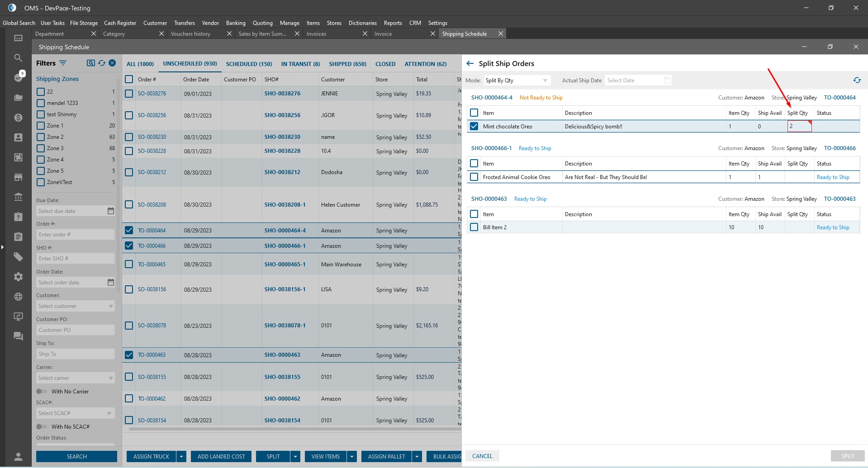This screenshot has height=468, width=868.
Task: Open the global search magnifier in the sidebar
Action: click(18, 58)
